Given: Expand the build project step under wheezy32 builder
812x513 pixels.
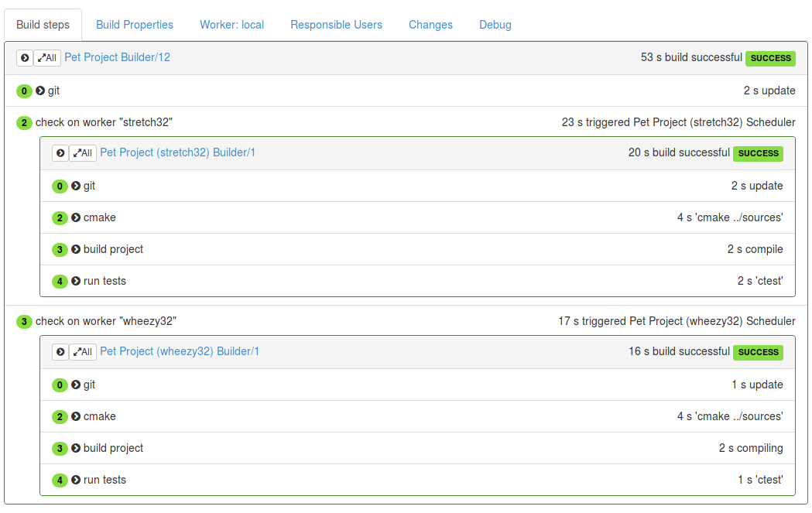Looking at the screenshot, I should pos(76,448).
